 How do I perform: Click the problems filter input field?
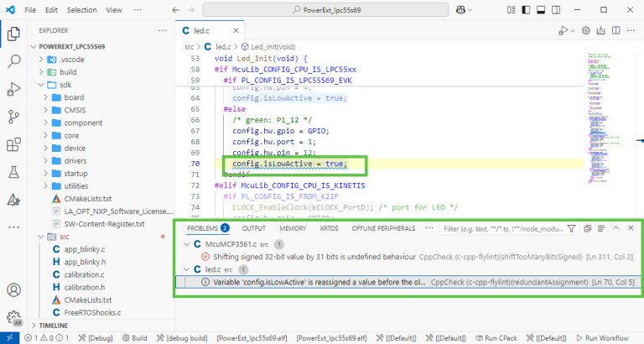[x=503, y=228]
